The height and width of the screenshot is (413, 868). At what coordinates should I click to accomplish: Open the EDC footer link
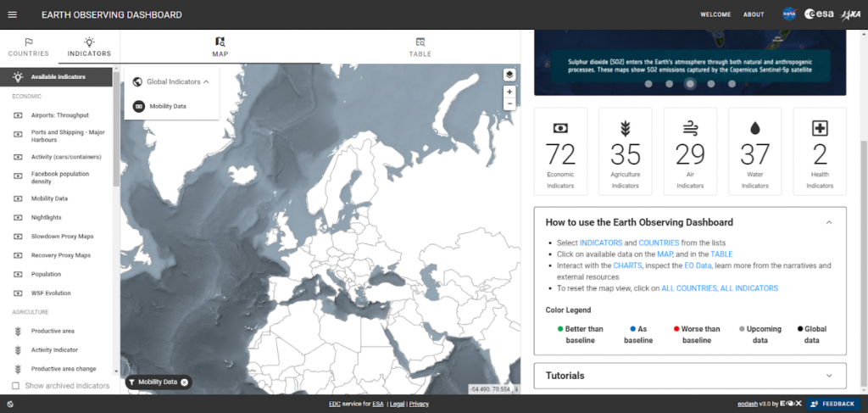(x=334, y=405)
